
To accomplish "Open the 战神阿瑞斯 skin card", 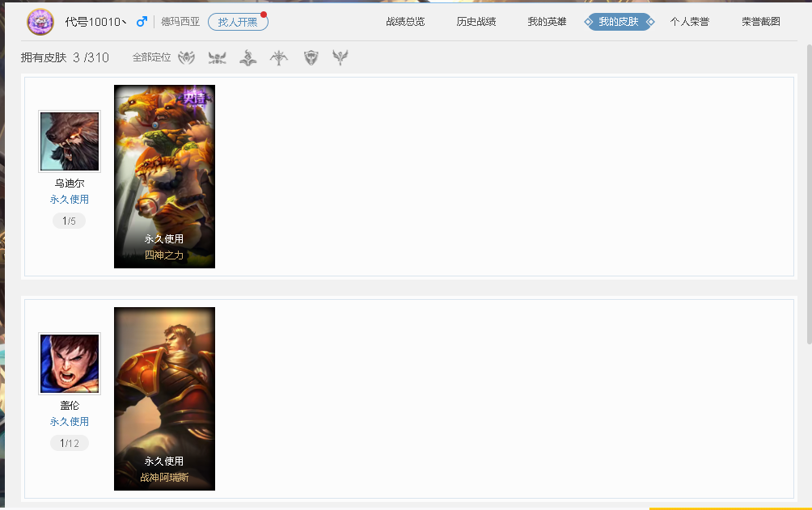I will pos(164,398).
